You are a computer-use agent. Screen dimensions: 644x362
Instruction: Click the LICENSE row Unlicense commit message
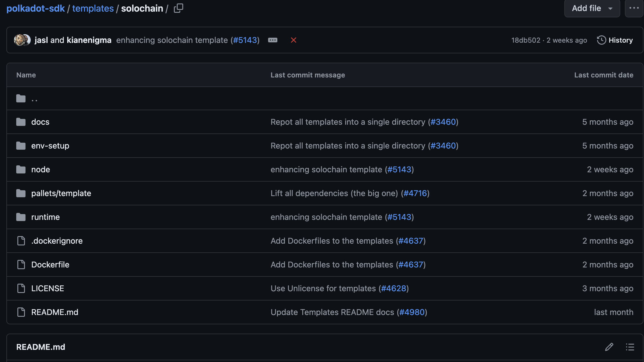[x=323, y=288]
